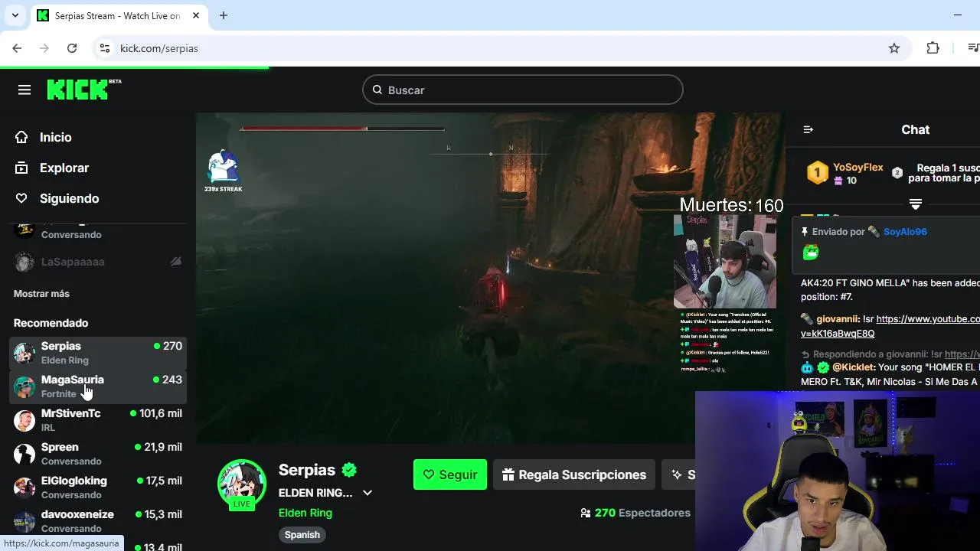Open browser extensions puzzle icon

click(933, 48)
